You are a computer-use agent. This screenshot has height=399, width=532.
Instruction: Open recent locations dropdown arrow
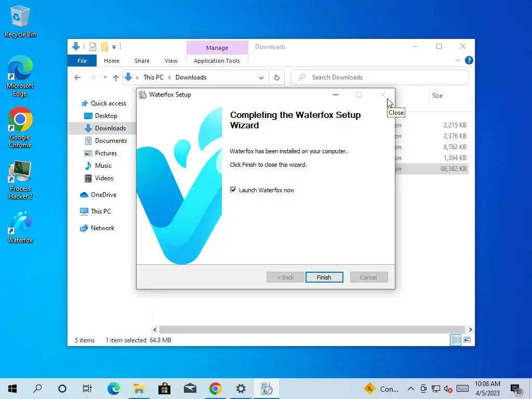tap(105, 77)
